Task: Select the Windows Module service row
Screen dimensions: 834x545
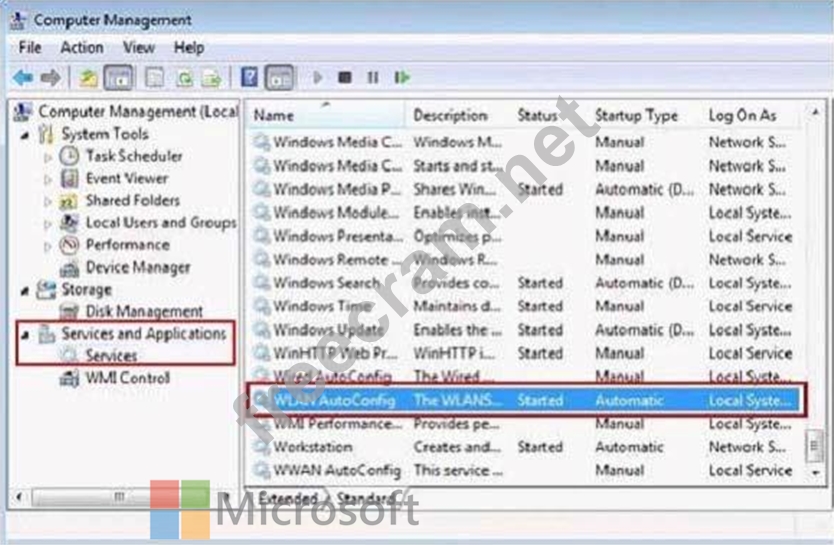Action: 524,213
